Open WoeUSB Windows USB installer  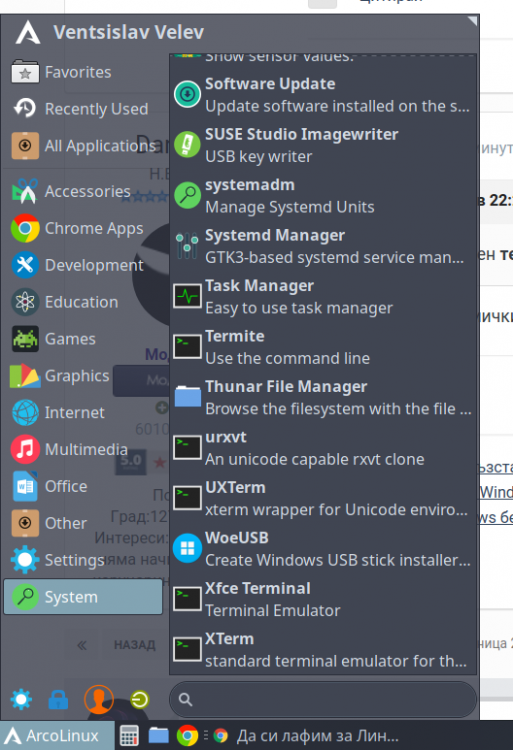[x=323, y=548]
